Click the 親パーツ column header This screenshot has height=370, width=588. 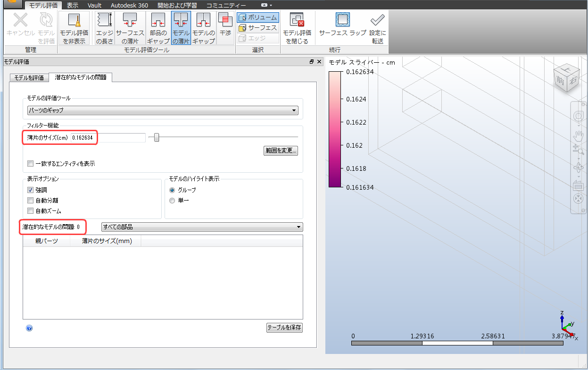(x=46, y=241)
